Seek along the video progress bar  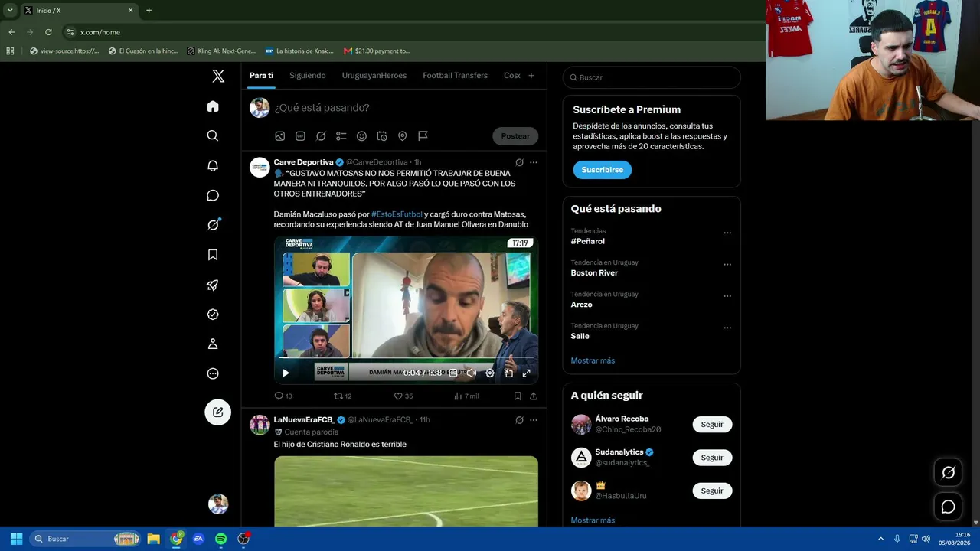tap(406, 358)
